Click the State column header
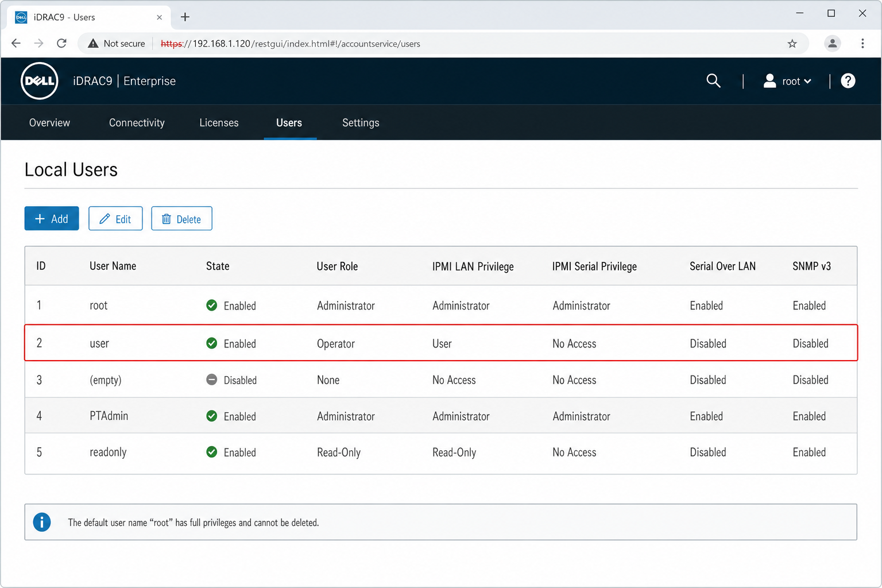Image resolution: width=882 pixels, height=588 pixels. (x=218, y=266)
